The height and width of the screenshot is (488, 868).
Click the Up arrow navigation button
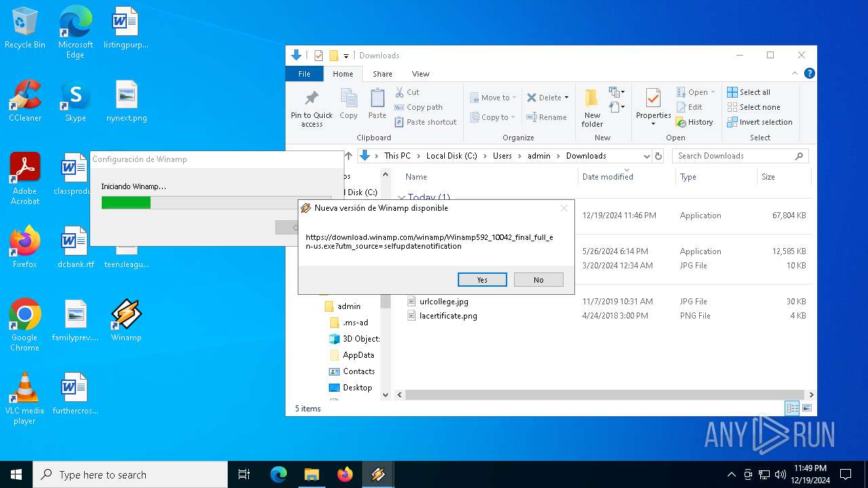349,156
